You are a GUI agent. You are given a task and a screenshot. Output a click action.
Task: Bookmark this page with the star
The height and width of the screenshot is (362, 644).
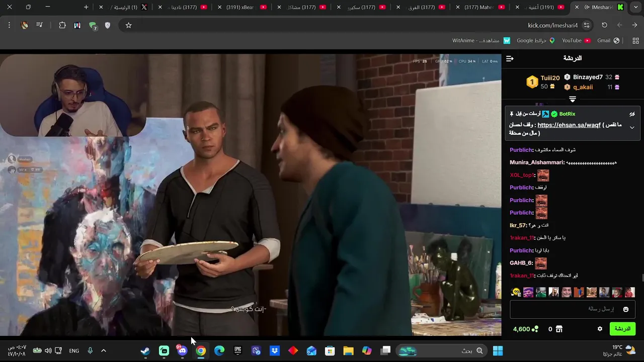[x=128, y=25]
